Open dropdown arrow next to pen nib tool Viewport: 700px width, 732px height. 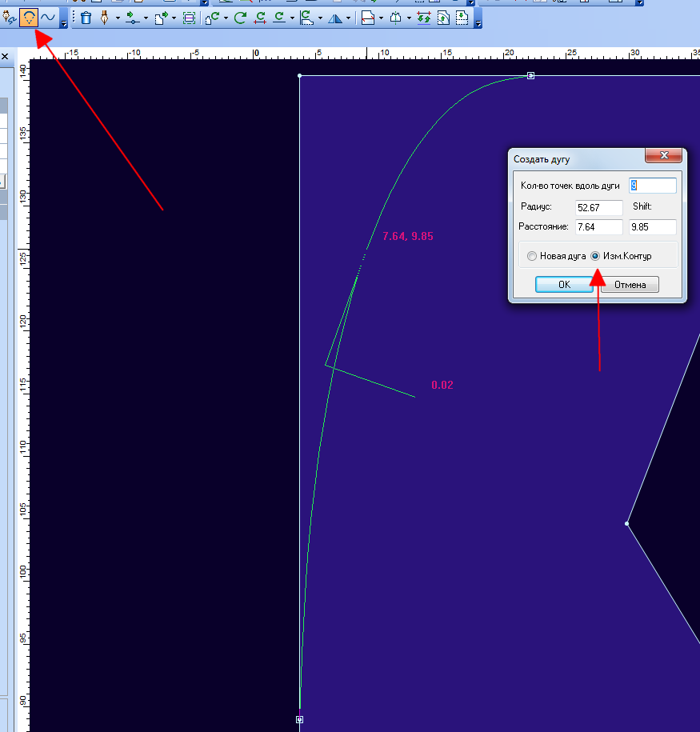118,18
